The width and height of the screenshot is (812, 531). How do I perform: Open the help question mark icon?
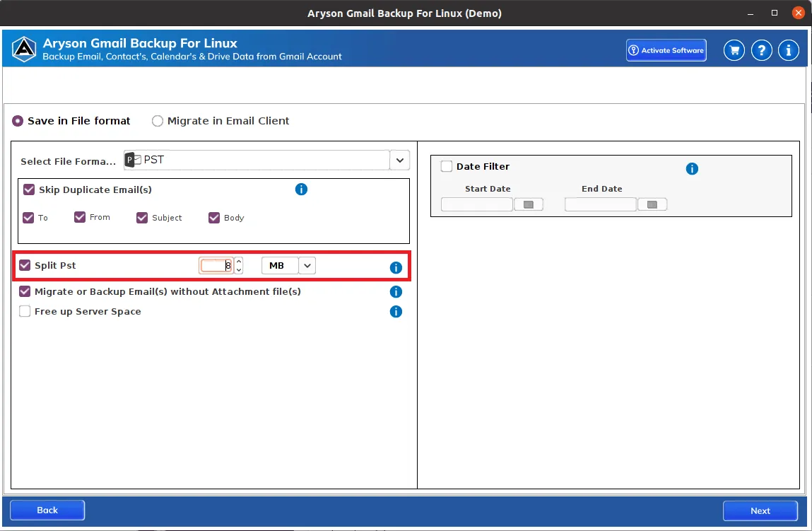pyautogui.click(x=761, y=50)
